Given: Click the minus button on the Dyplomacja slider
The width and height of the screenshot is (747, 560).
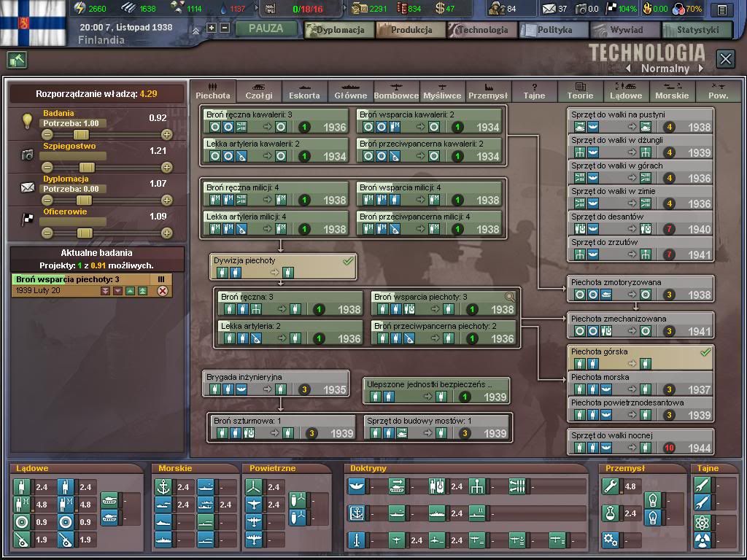Looking at the screenshot, I should tap(47, 201).
